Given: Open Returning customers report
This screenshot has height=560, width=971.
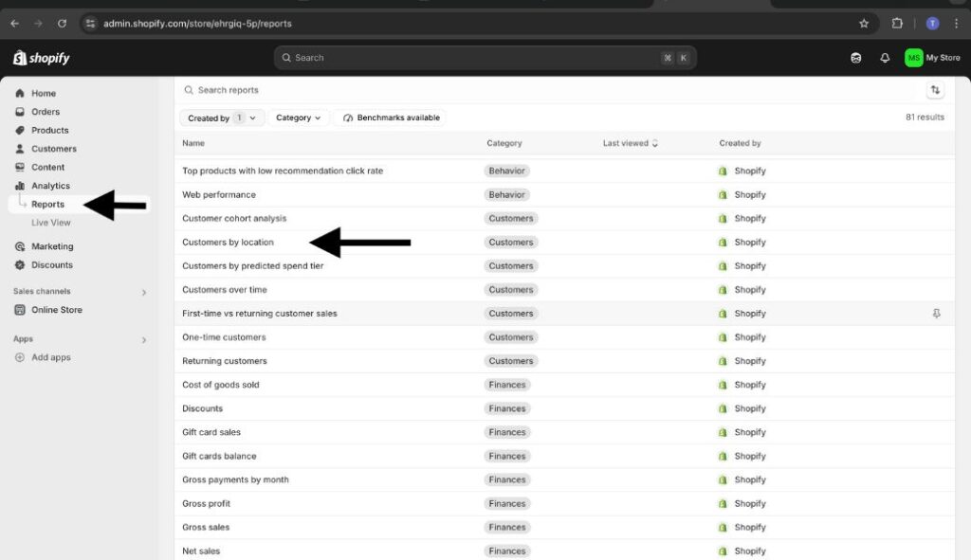Looking at the screenshot, I should click(224, 361).
